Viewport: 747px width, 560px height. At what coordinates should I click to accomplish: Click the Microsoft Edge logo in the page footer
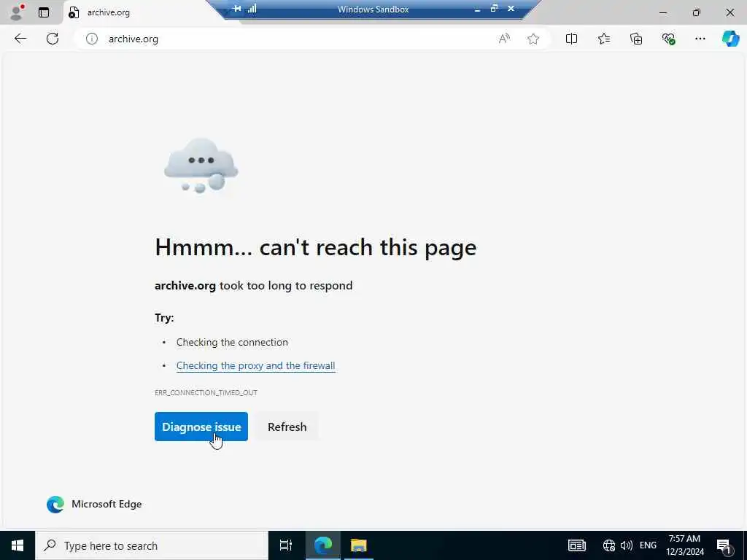click(55, 505)
